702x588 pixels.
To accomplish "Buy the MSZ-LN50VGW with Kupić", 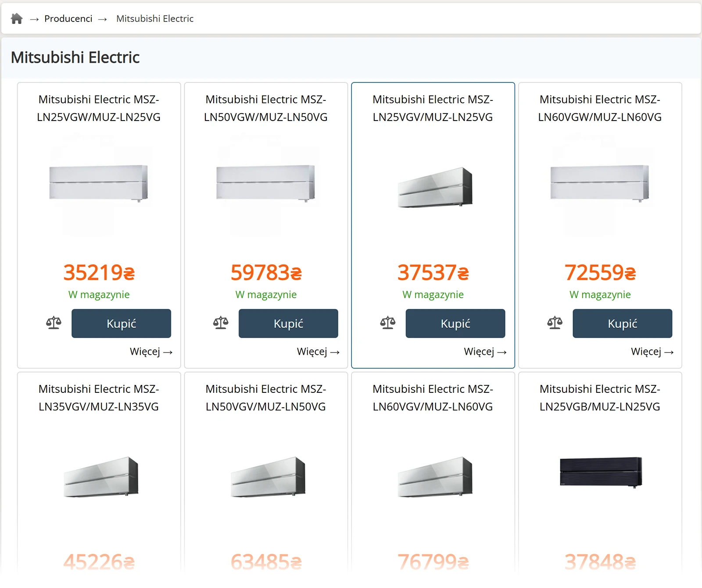I will pos(288,324).
